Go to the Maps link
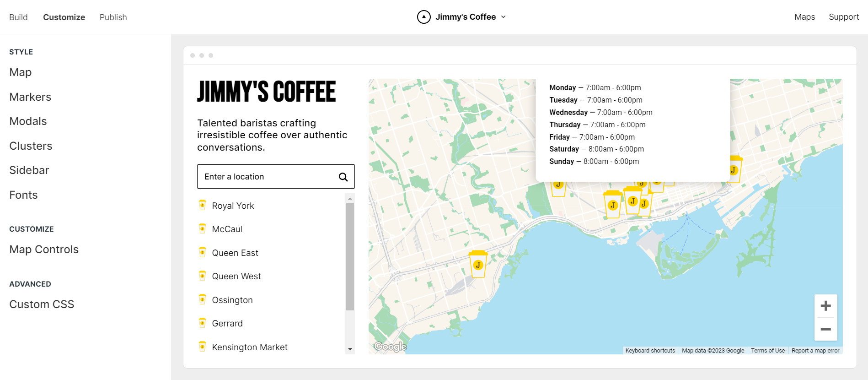Screen dimensions: 868x380 coord(805,17)
